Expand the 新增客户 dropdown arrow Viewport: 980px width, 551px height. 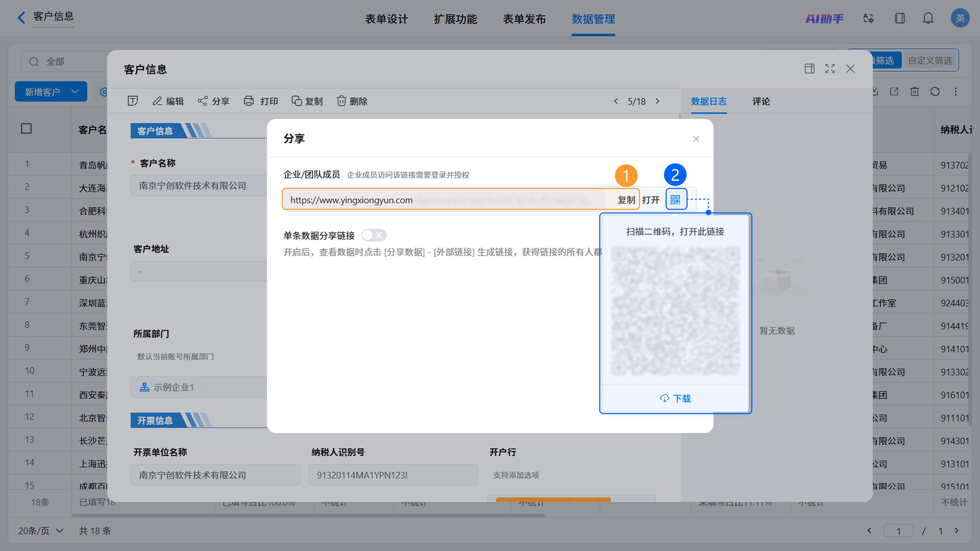(x=75, y=92)
